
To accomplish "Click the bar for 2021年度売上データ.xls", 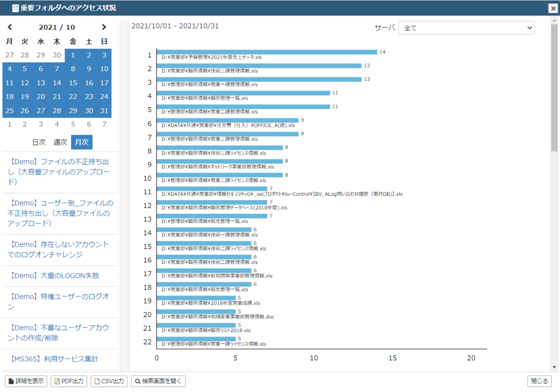I will pos(267,52).
